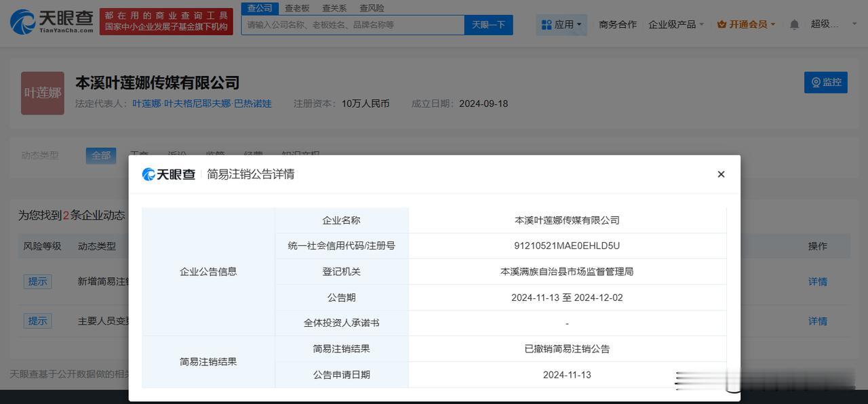
Task: Select the 查老板 search tab
Action: [x=297, y=8]
